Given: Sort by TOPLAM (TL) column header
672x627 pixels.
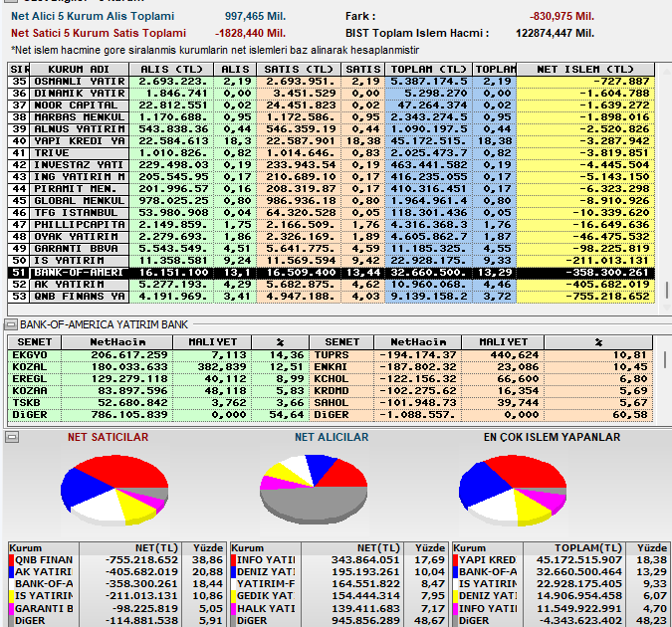Looking at the screenshot, I should [428, 69].
